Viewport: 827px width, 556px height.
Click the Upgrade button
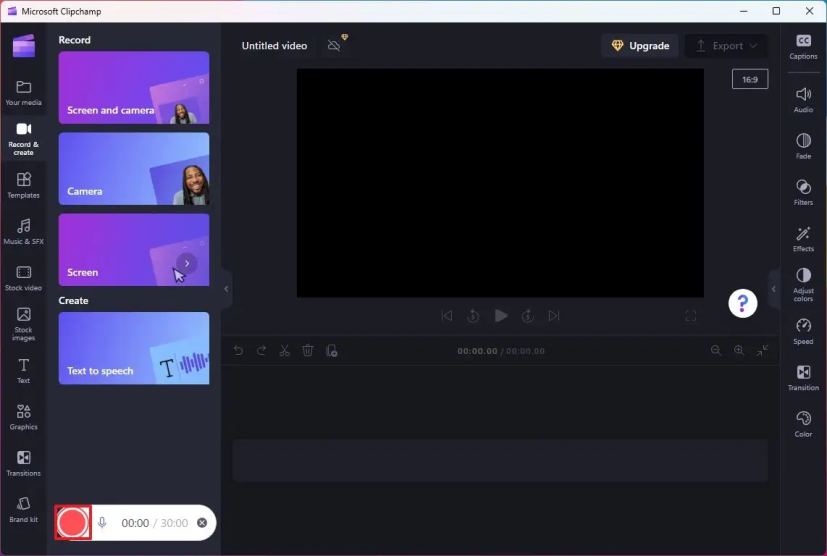coord(640,46)
